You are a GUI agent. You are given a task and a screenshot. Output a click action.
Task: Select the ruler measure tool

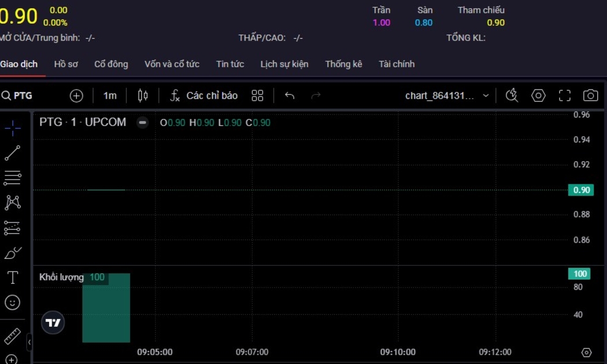click(12, 336)
